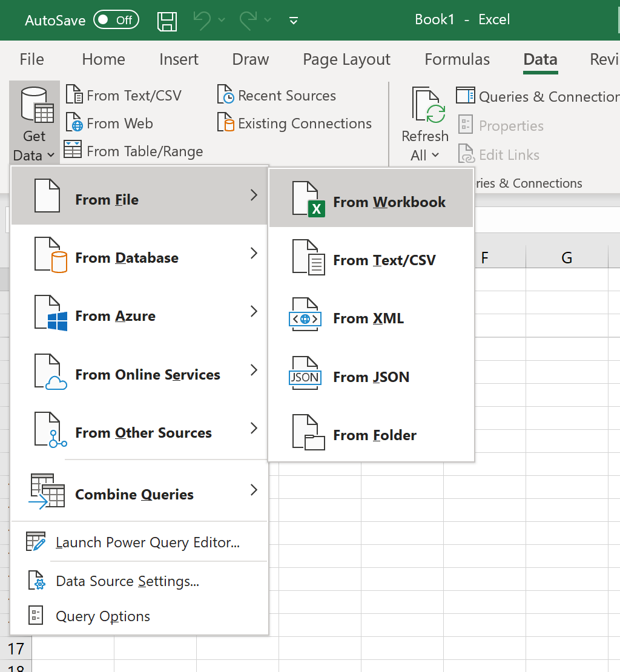Expand the From Database submenu arrow

click(254, 253)
